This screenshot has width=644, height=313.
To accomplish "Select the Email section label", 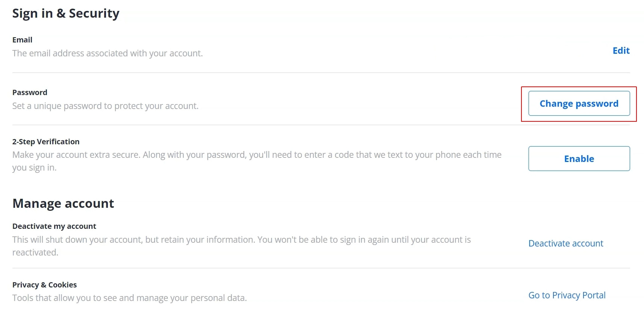I will click(22, 39).
